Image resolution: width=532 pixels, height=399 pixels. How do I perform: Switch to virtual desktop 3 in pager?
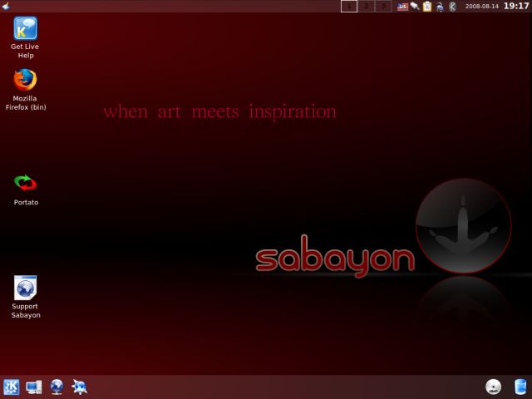[383, 6]
